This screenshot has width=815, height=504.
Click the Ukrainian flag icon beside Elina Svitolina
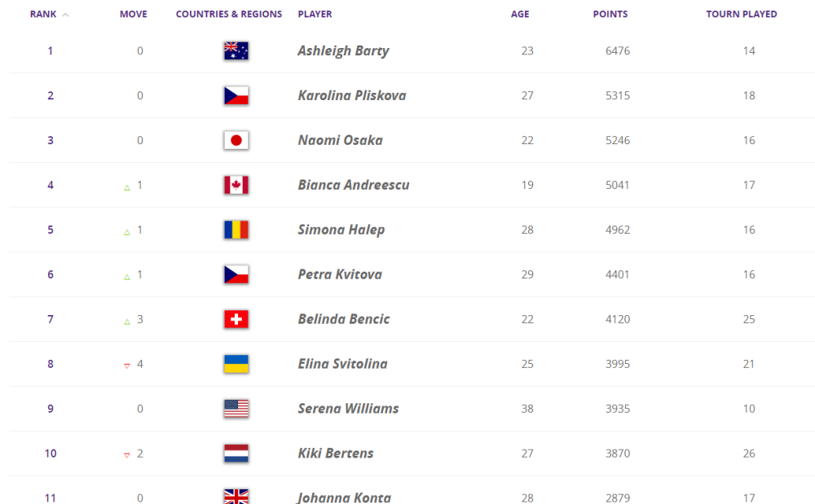click(236, 364)
